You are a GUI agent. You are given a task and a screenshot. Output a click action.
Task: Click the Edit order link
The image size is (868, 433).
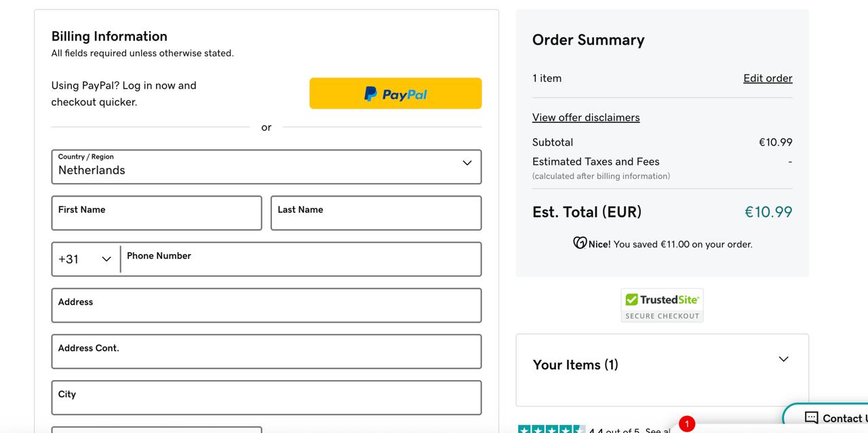click(768, 78)
